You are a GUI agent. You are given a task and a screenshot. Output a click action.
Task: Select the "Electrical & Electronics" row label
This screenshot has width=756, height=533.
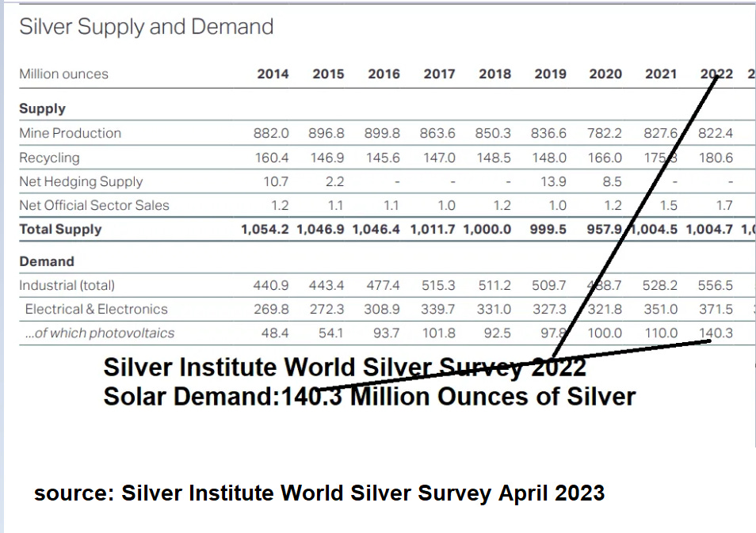click(x=97, y=309)
